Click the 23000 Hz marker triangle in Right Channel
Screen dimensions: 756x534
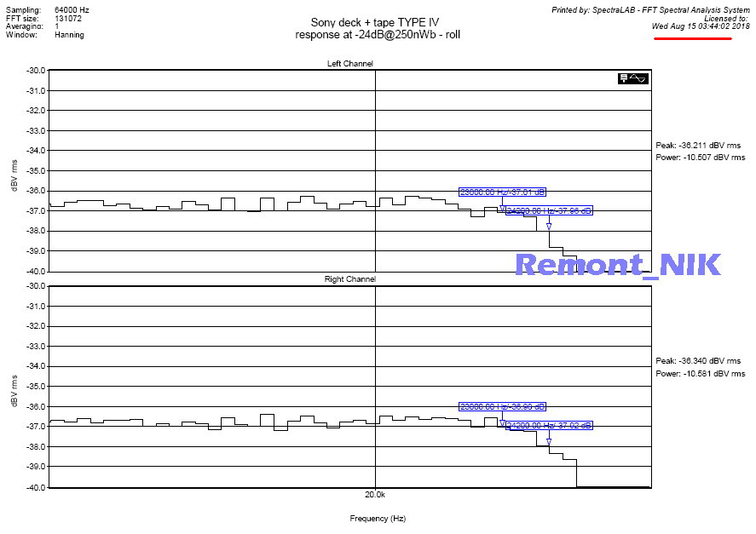502,422
